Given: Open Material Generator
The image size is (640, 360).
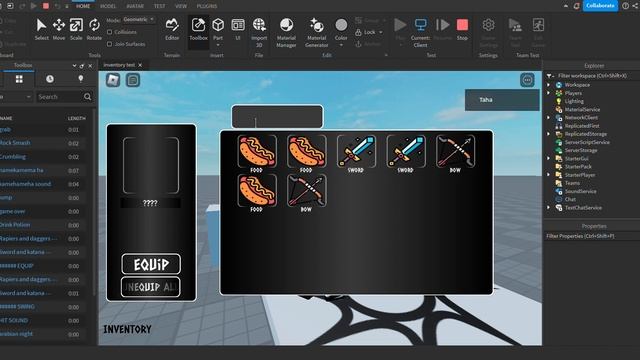Looking at the screenshot, I should pyautogui.click(x=316, y=32).
